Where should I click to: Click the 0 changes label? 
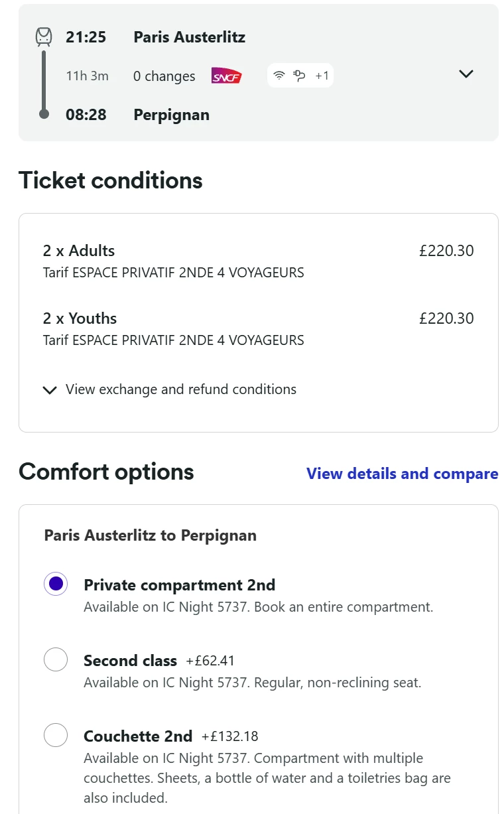pos(164,76)
